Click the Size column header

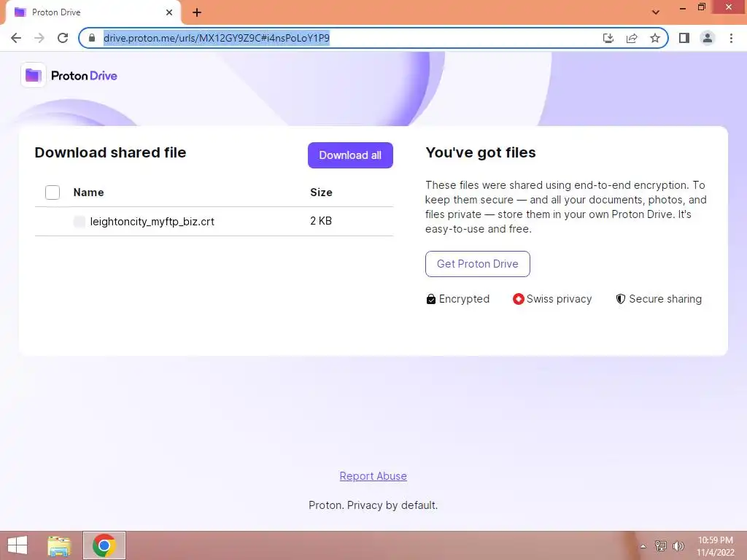321,192
